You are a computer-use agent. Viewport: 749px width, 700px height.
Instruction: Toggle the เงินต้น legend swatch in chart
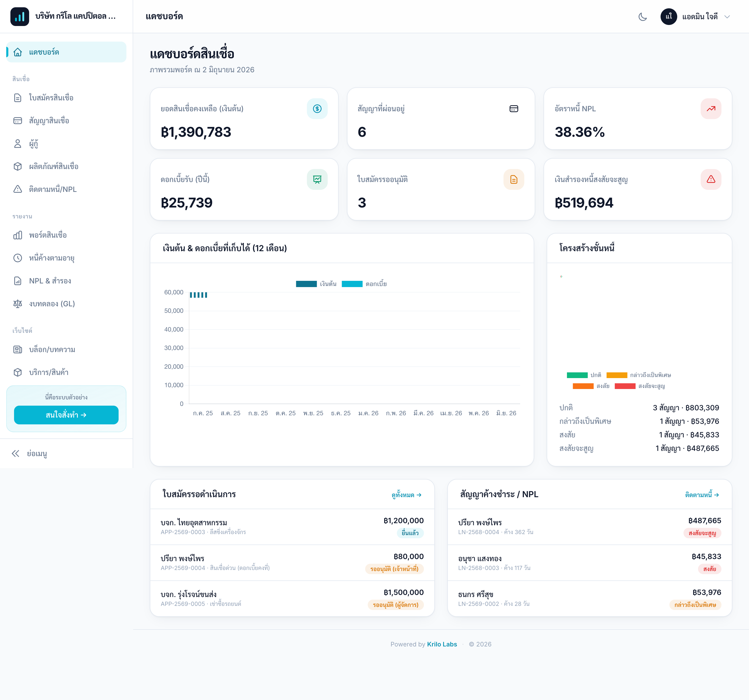(306, 284)
